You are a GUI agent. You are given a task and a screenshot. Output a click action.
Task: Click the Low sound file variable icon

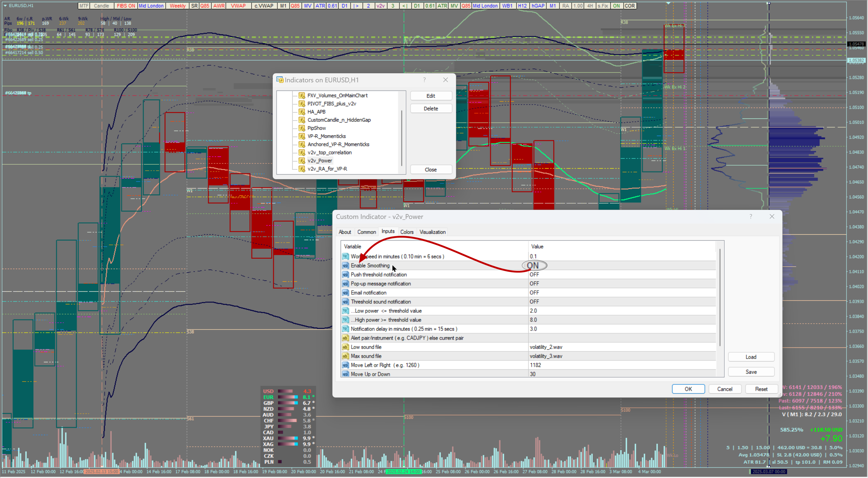click(x=345, y=347)
